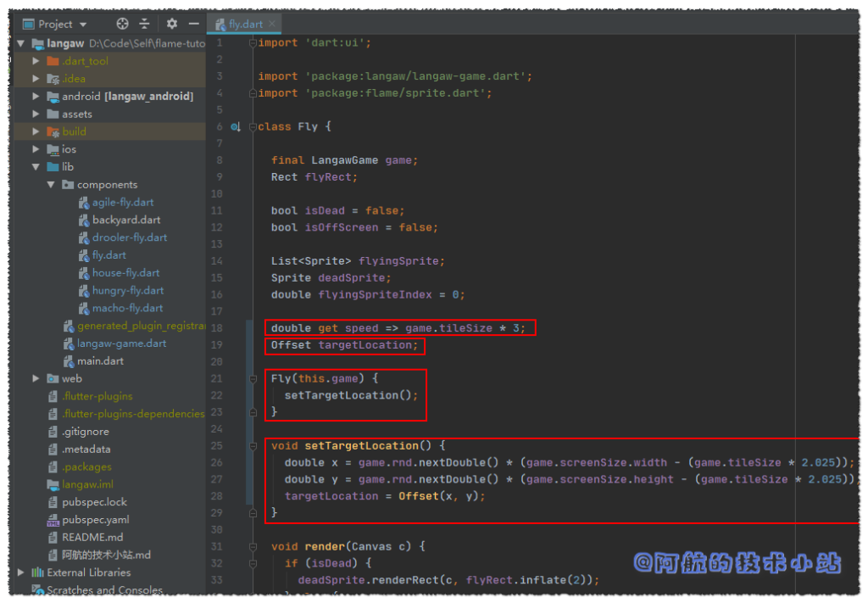Select pubspec.yaml in the project tree
The height and width of the screenshot is (603, 868).
pos(95,520)
